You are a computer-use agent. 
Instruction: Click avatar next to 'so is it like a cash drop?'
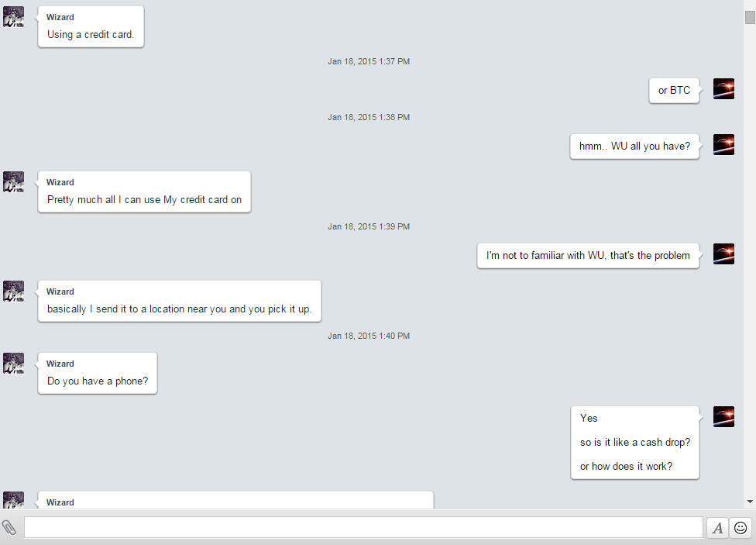coord(723,416)
